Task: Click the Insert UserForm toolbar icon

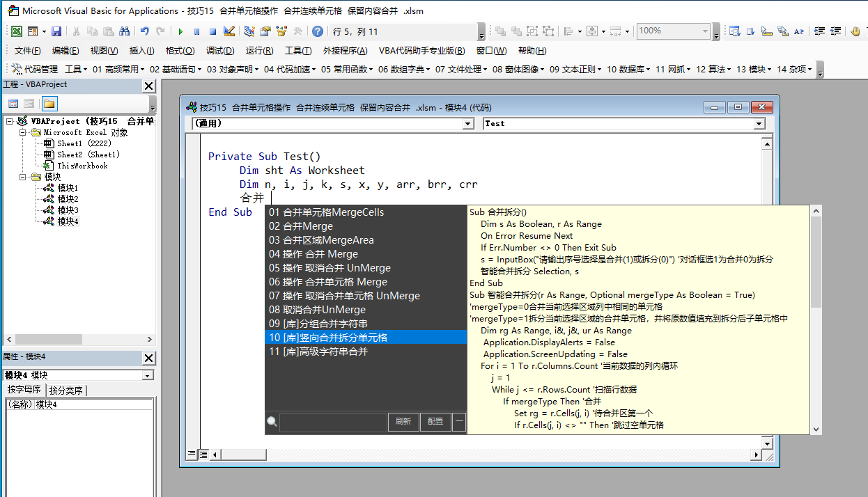Action: coord(32,31)
